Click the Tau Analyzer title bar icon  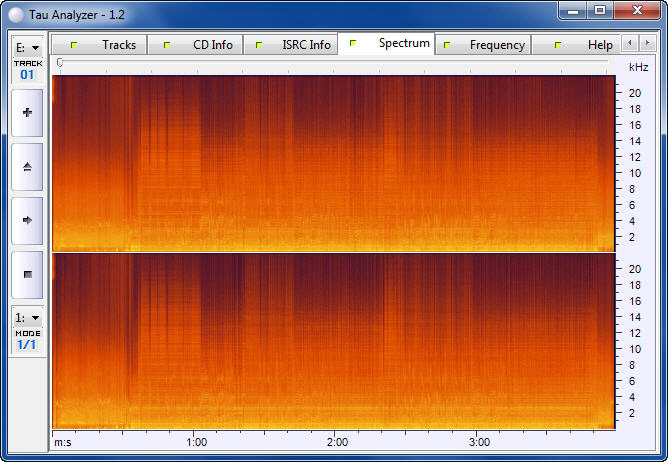pyautogui.click(x=16, y=11)
